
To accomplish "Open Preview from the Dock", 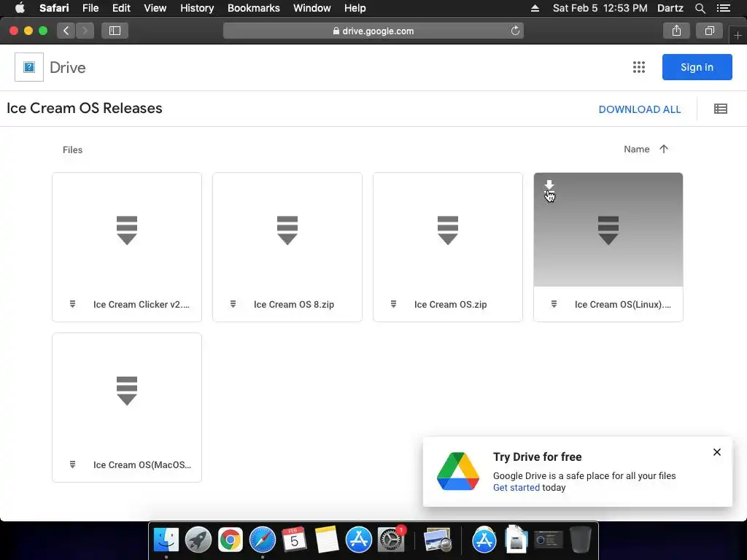I will [438, 540].
